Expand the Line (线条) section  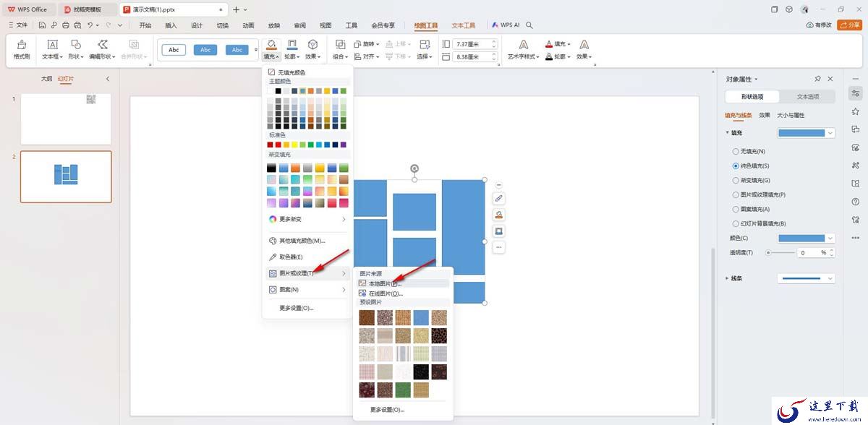[x=728, y=278]
